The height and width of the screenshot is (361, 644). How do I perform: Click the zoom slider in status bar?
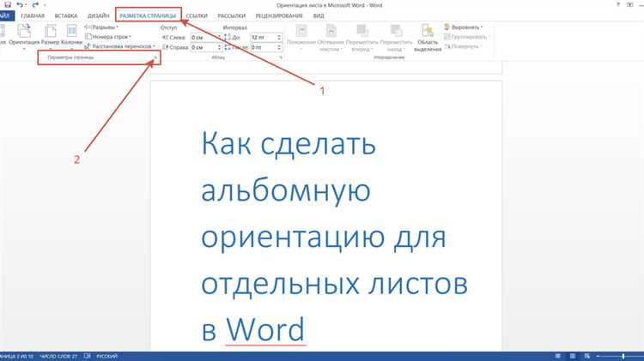[x=623, y=356]
